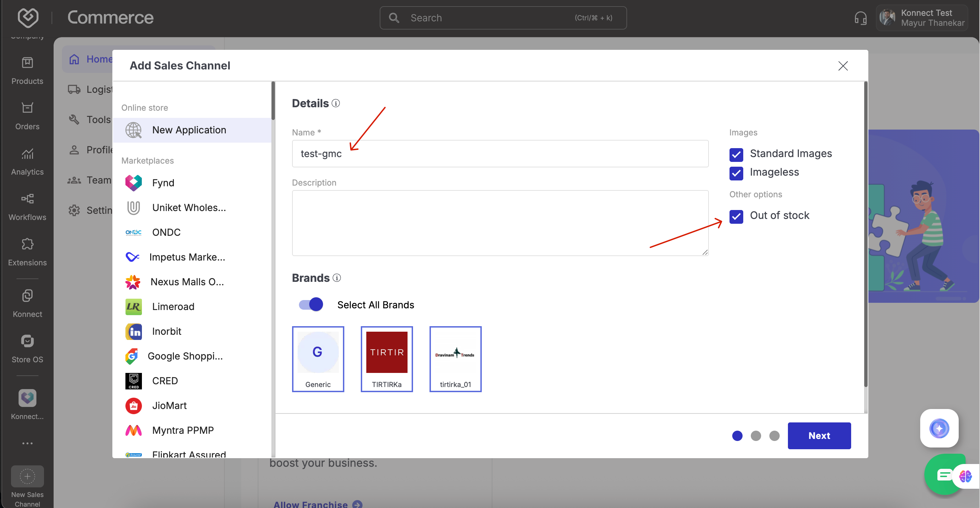This screenshot has height=508, width=980.
Task: Click the Details info icon
Action: [335, 103]
